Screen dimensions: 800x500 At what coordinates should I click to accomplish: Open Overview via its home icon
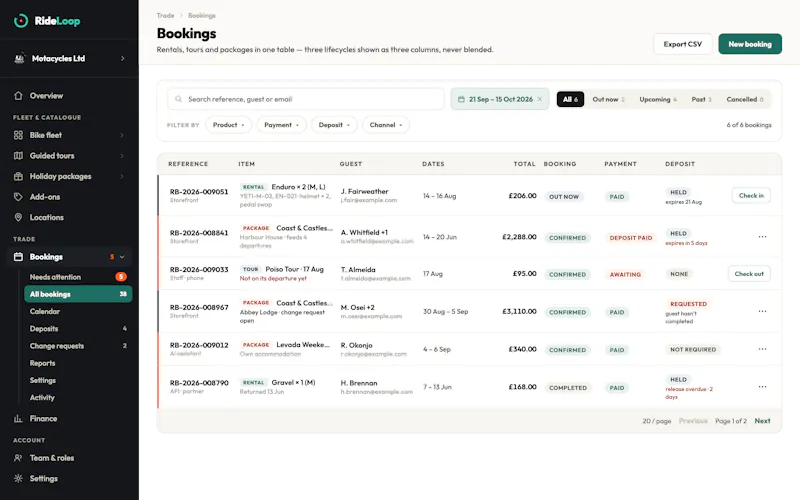pos(18,95)
